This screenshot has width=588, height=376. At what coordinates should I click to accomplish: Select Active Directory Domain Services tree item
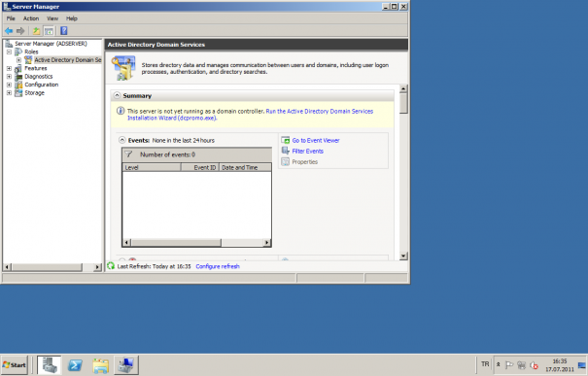pos(68,60)
